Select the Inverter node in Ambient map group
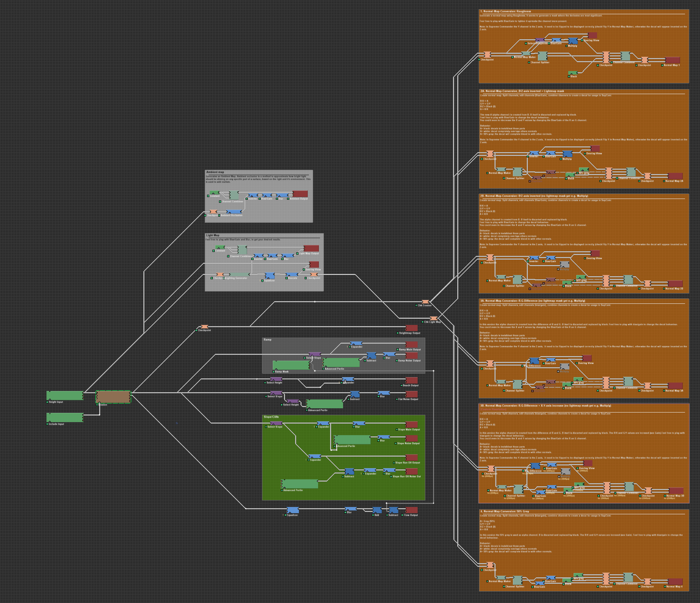 (x=253, y=195)
